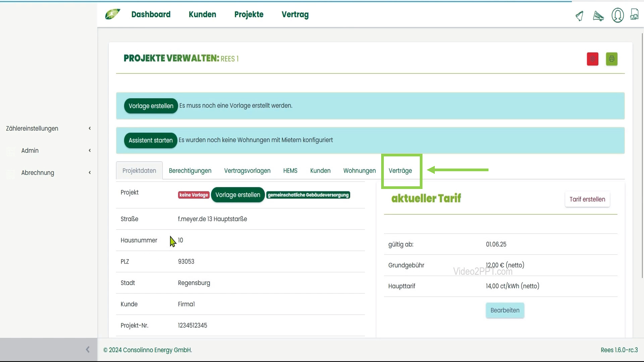Click the Tarif erstellen button

coord(587,199)
